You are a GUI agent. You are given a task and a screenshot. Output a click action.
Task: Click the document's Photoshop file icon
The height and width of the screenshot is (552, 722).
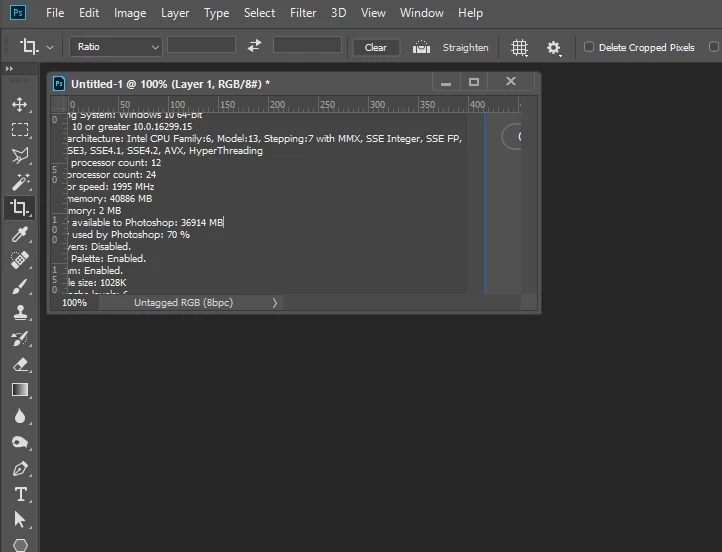(59, 84)
